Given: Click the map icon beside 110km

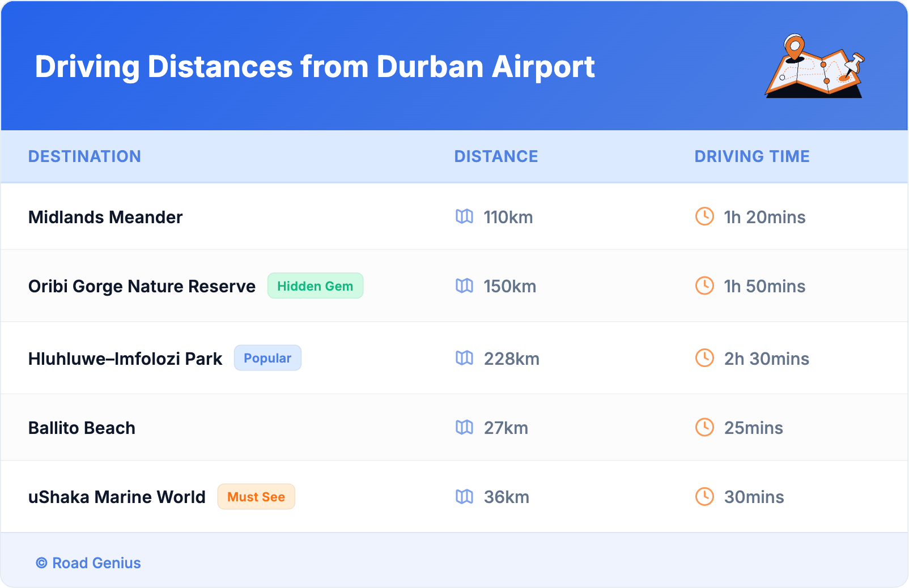Looking at the screenshot, I should 464,216.
